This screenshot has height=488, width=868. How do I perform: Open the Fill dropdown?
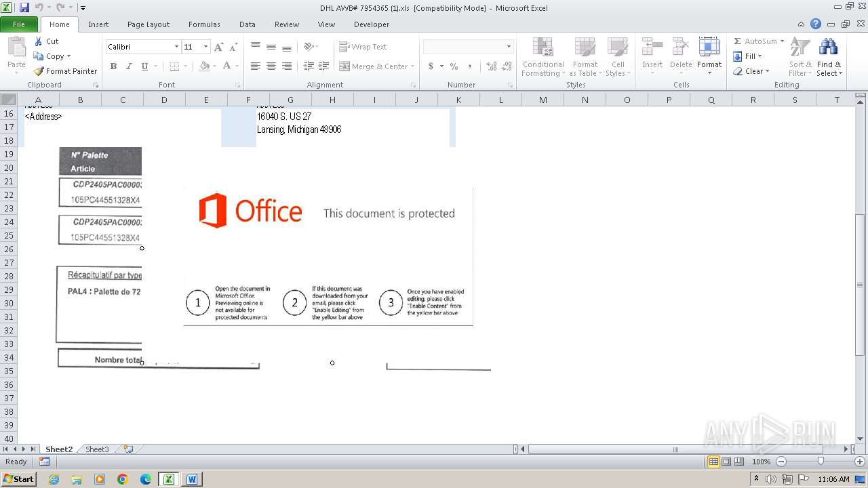(x=748, y=56)
